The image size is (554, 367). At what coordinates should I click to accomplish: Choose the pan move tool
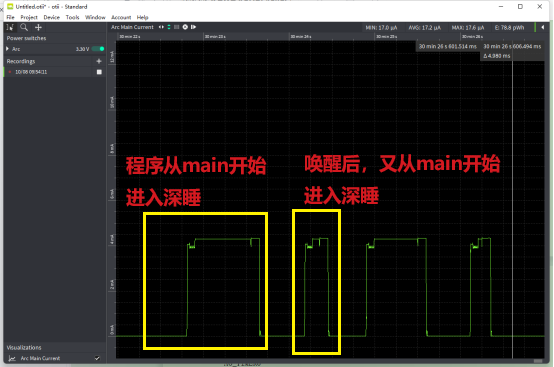[38, 27]
